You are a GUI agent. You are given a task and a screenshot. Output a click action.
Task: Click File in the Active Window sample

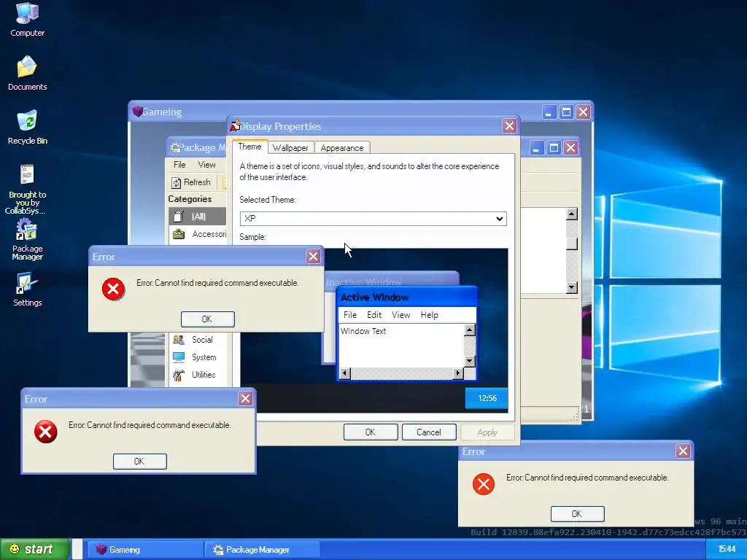(x=349, y=315)
